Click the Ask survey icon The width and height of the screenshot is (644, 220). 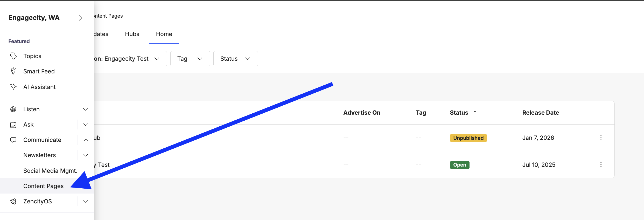[13, 125]
